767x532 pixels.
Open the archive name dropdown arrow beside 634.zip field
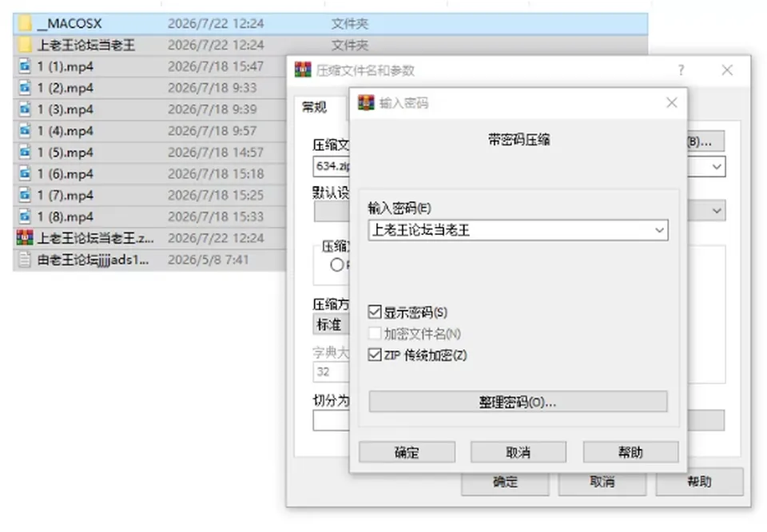pos(717,167)
